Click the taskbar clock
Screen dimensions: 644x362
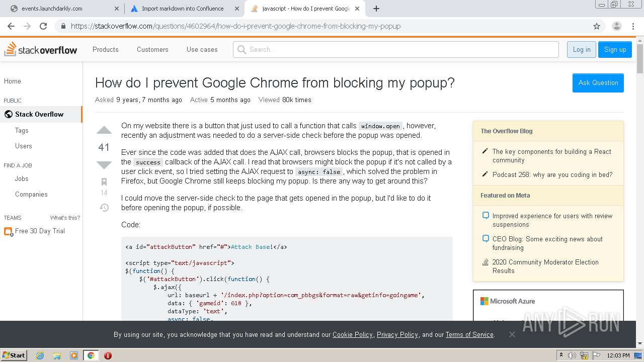pyautogui.click(x=618, y=355)
